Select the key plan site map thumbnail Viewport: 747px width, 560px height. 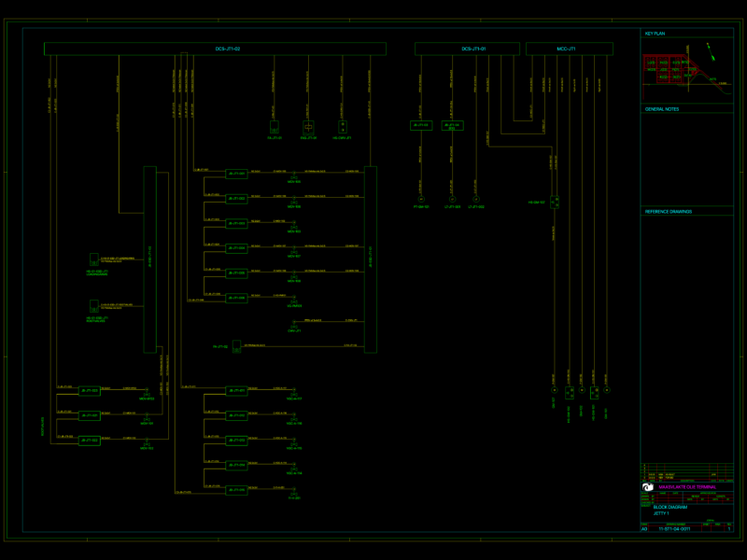[x=687, y=72]
